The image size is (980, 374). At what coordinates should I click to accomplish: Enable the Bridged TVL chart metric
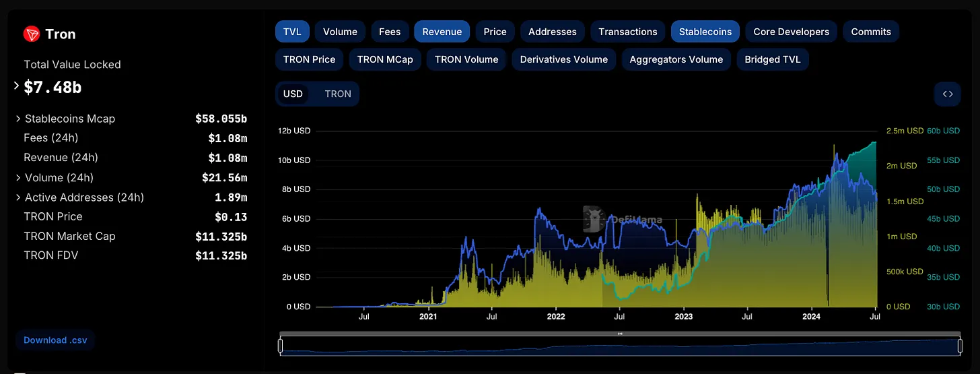773,59
